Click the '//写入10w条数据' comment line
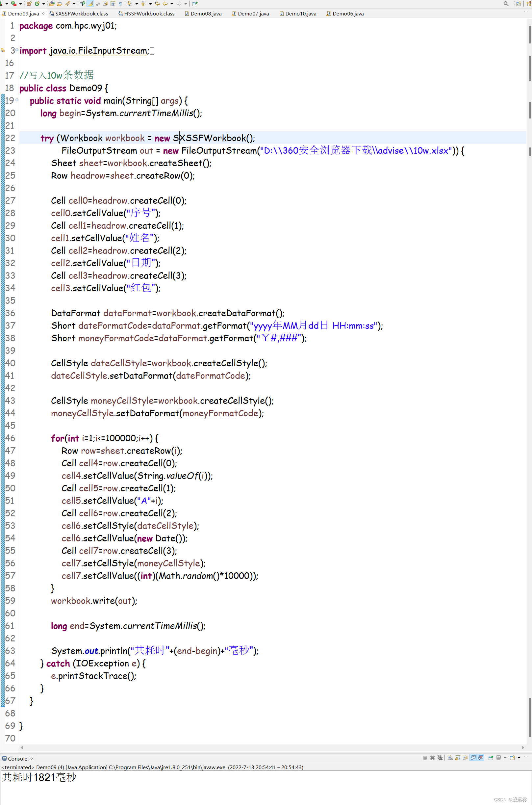The height and width of the screenshot is (805, 532). click(x=56, y=75)
